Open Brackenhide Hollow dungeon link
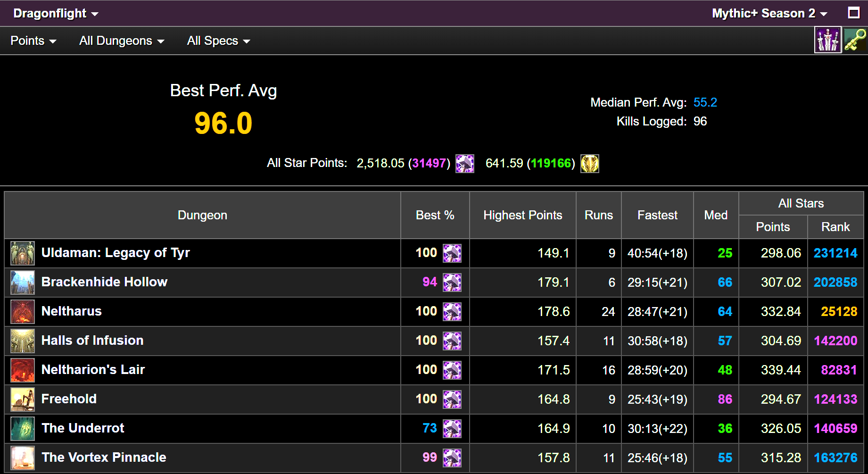Viewport: 868px width, 474px height. (x=104, y=282)
